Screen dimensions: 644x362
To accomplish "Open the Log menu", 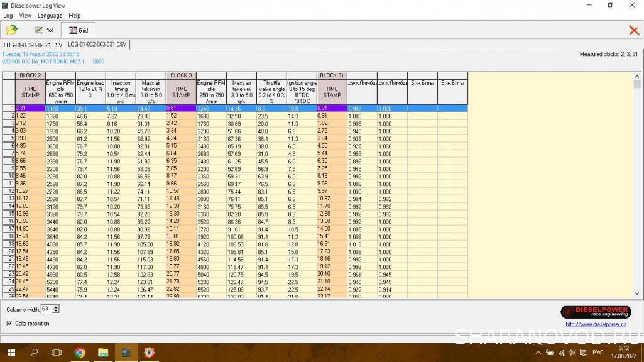I will [x=8, y=15].
